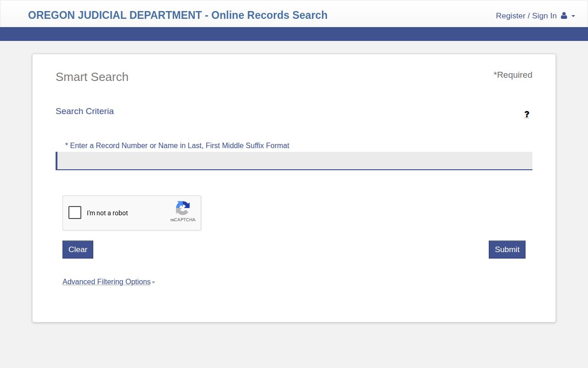Click the question mark help icon

[x=527, y=114]
